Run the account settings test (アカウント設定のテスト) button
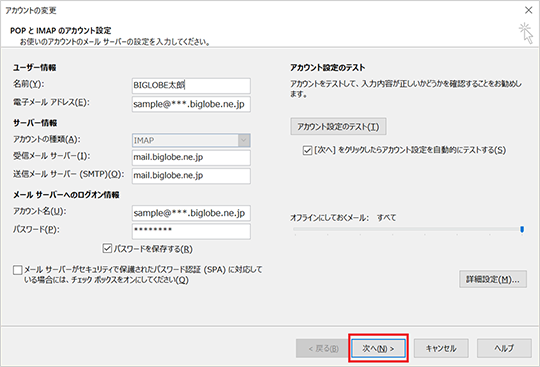The image size is (540, 367). click(338, 127)
